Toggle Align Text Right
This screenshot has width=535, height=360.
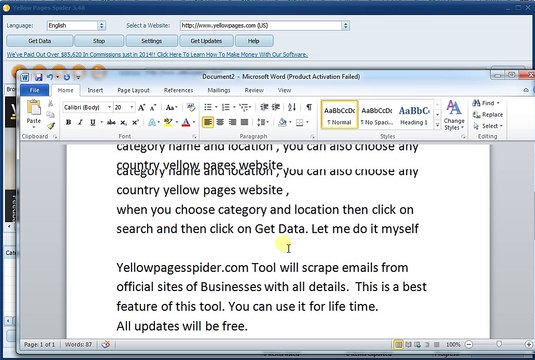[x=232, y=122]
